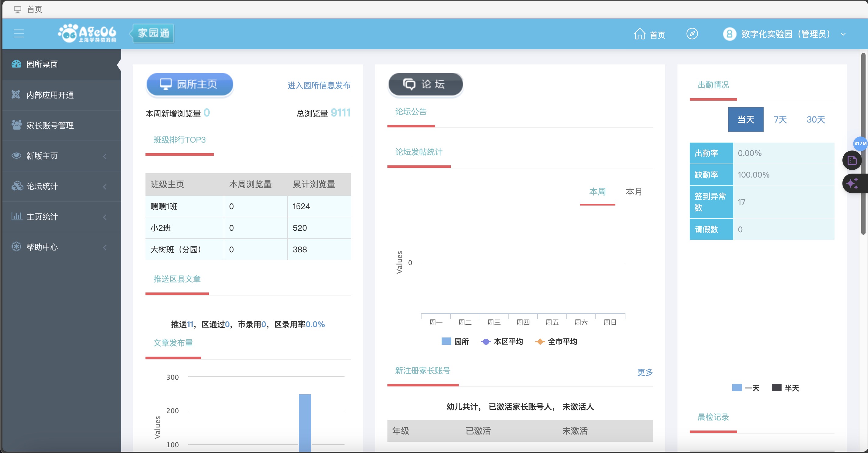868x453 pixels.
Task: Click the blue bar in 文章发布量 chart
Action: click(305, 422)
